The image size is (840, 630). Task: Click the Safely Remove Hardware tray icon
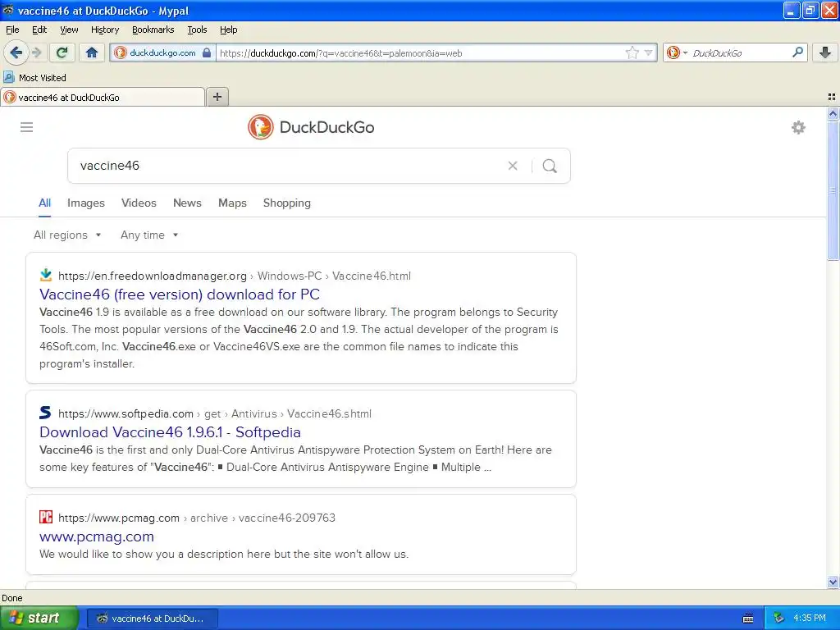pyautogui.click(x=778, y=619)
